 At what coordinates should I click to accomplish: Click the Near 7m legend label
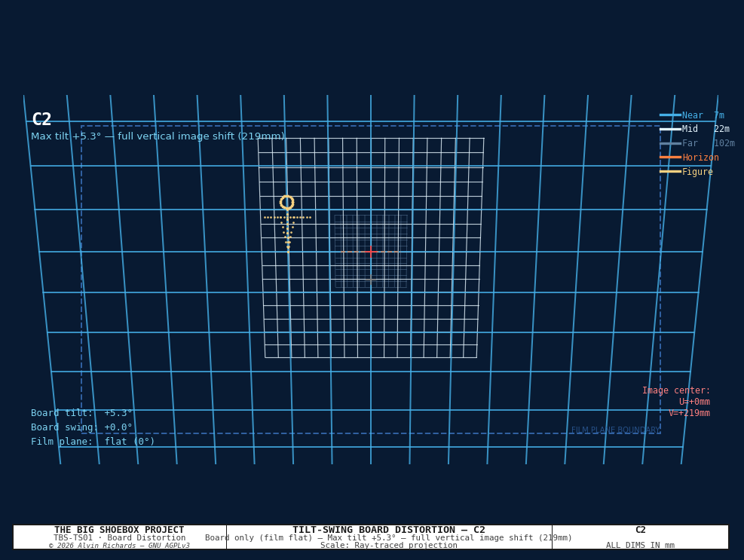[x=703, y=115]
